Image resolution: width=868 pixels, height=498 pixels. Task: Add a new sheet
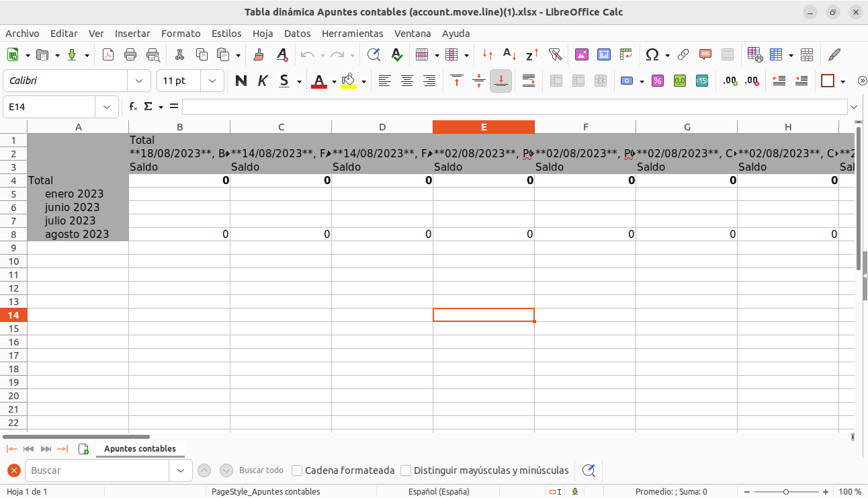click(84, 449)
